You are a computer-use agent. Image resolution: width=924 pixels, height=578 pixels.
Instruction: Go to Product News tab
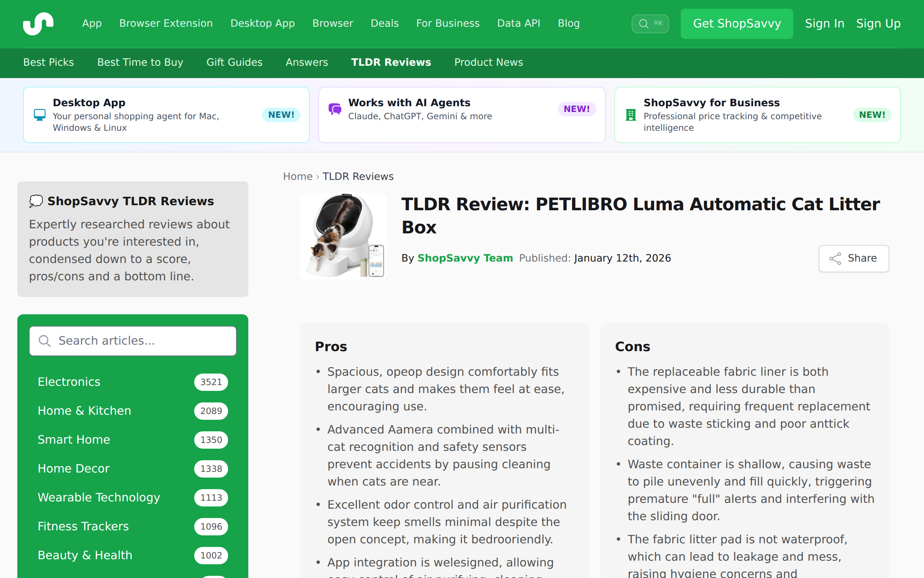pyautogui.click(x=488, y=62)
